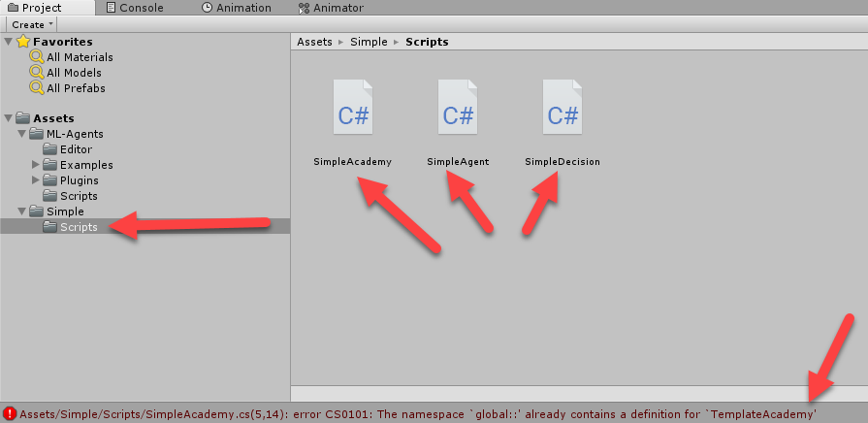Collapse the ML-Agents folder
The height and width of the screenshot is (423, 868).
coord(21,134)
